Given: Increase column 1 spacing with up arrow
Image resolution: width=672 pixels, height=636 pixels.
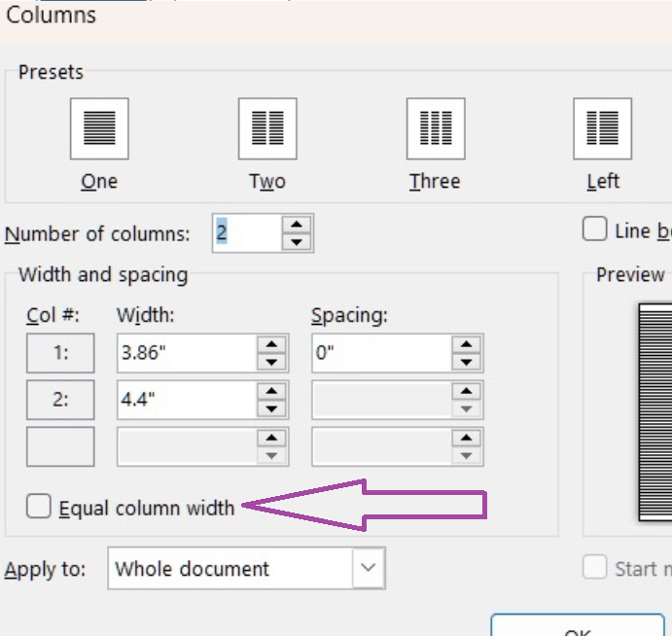Looking at the screenshot, I should click(466, 344).
